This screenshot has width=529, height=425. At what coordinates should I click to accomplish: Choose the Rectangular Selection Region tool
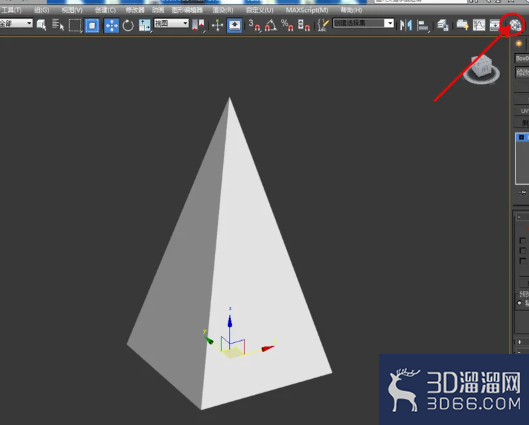75,25
